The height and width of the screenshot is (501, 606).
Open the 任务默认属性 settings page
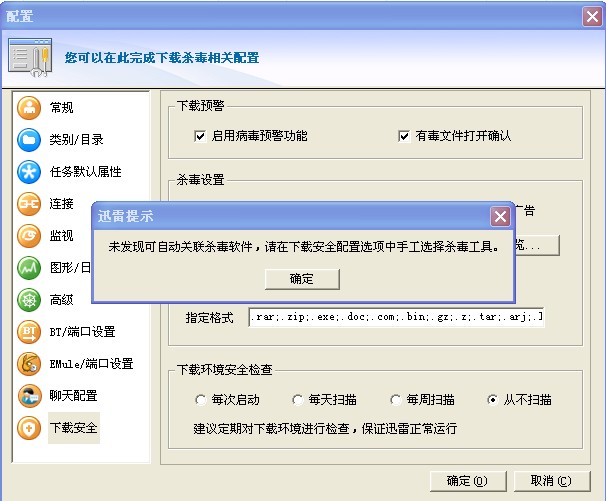click(85, 172)
